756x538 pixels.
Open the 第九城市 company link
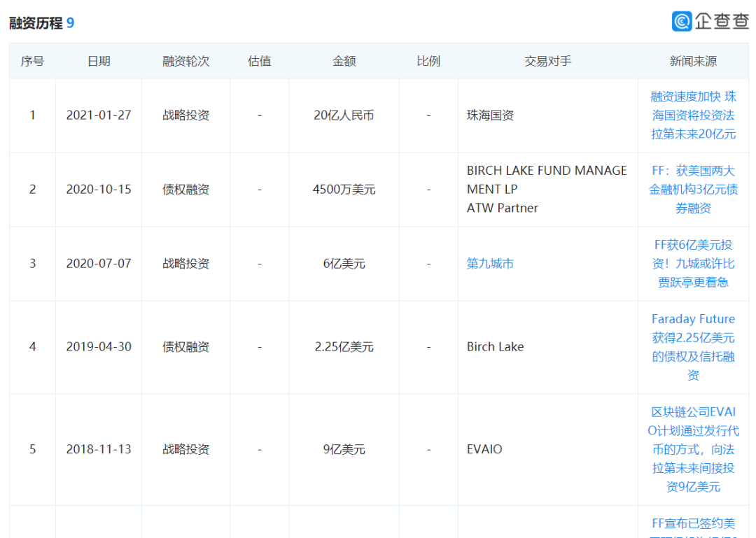click(490, 264)
